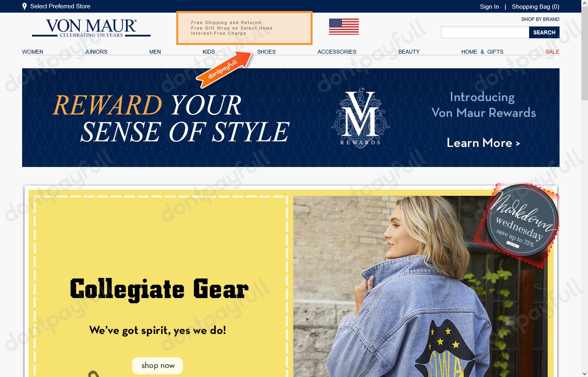
Task: Go to the Sale section
Action: pos(552,52)
